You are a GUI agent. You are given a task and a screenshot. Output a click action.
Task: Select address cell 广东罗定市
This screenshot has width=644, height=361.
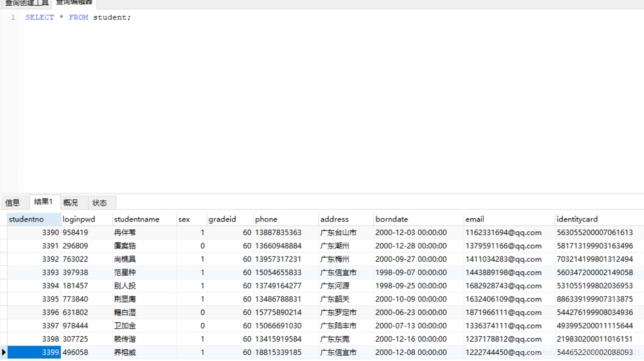346,312
